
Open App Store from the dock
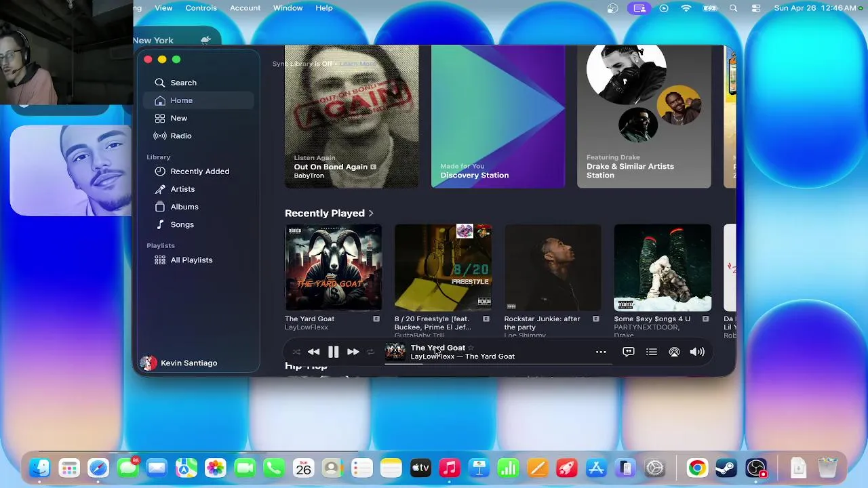click(596, 468)
